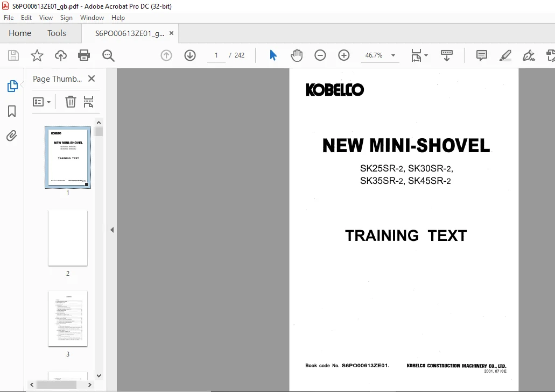Image resolution: width=555 pixels, height=392 pixels.
Task: Open the 46.7% zoom level dropdown
Action: coord(393,55)
